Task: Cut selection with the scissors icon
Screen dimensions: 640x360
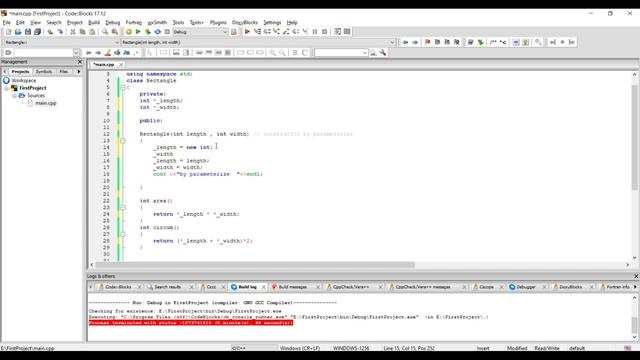Action: coord(73,32)
